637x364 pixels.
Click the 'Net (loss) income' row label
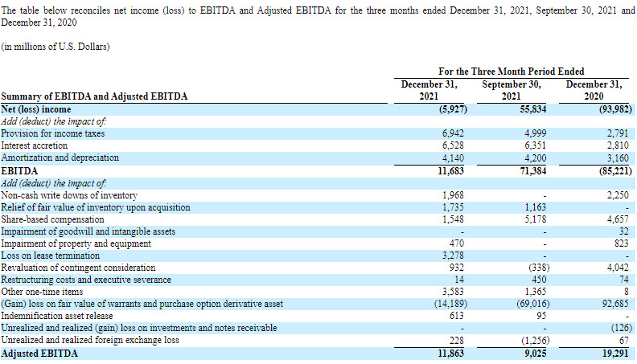36,109
